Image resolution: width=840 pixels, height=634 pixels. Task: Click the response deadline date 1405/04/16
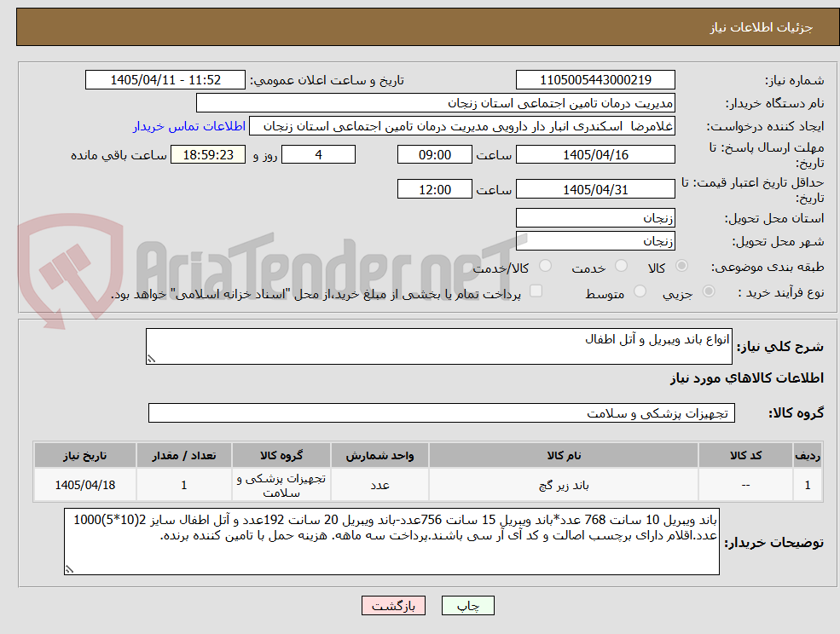tap(595, 155)
